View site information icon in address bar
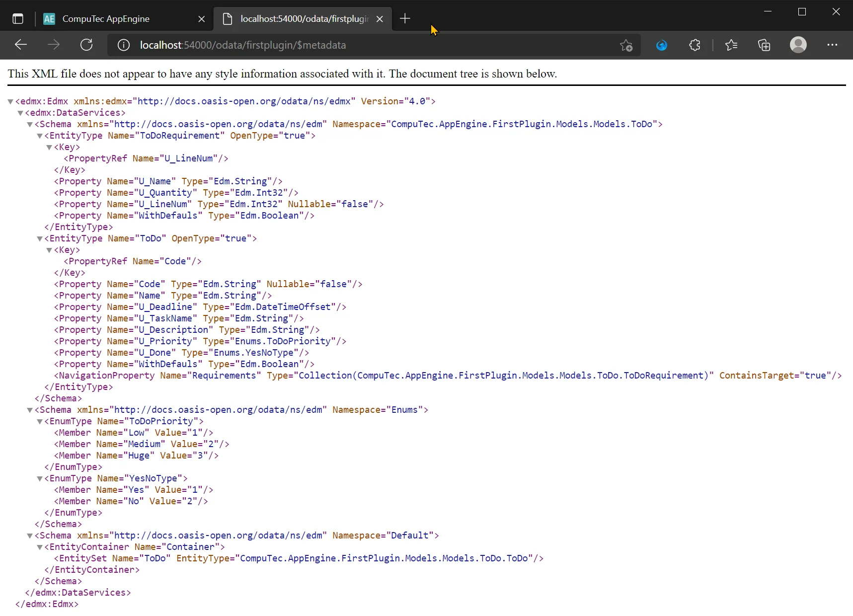The height and width of the screenshot is (616, 853). pos(124,45)
